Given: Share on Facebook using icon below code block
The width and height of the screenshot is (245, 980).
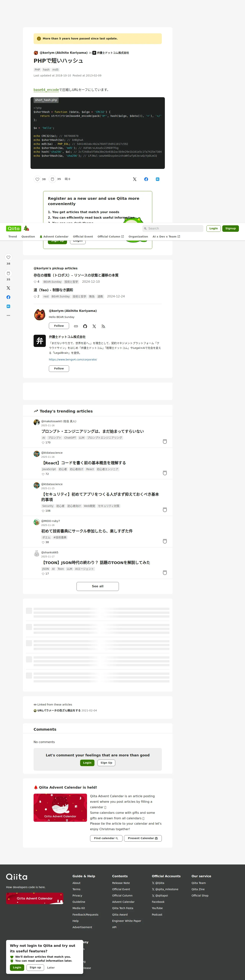Looking at the screenshot, I should pyautogui.click(x=146, y=179).
